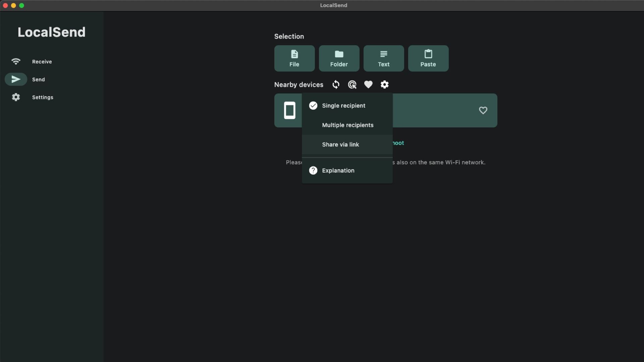Open the send mode Explanation
644x362 pixels.
tap(347, 171)
